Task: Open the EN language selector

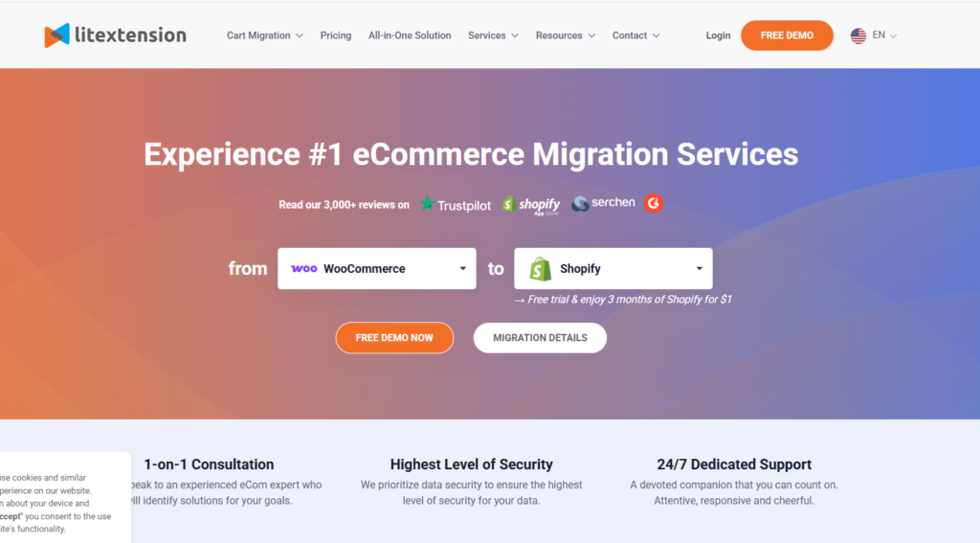Action: (874, 35)
